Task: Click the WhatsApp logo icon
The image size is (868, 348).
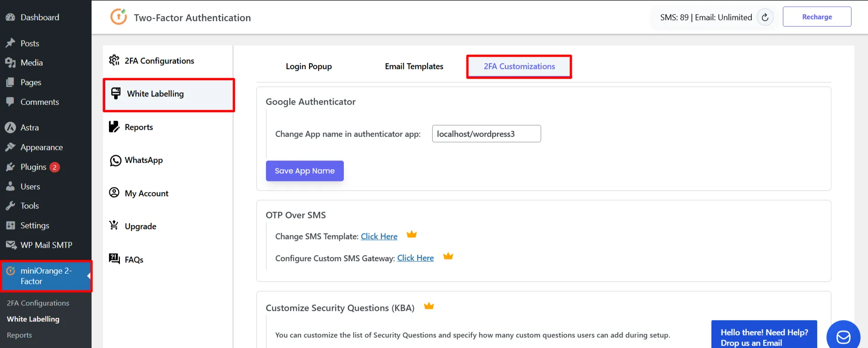Action: tap(115, 161)
